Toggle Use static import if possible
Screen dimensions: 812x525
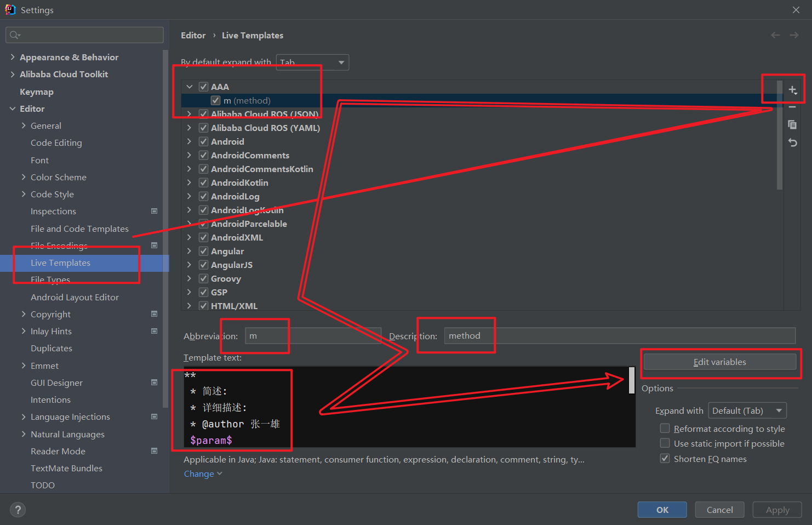tap(665, 443)
